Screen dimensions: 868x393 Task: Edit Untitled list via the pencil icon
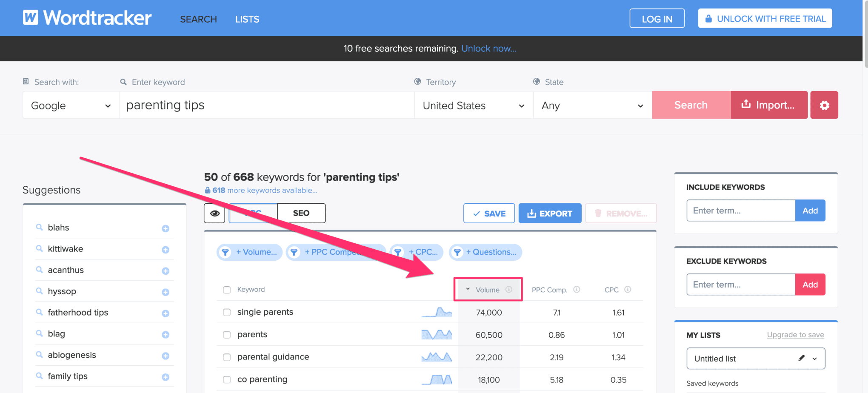pos(802,358)
